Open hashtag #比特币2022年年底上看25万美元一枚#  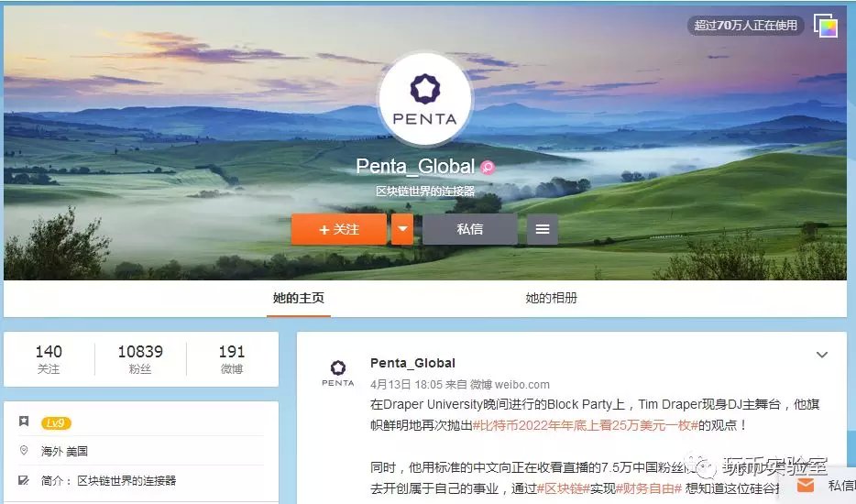(x=586, y=425)
